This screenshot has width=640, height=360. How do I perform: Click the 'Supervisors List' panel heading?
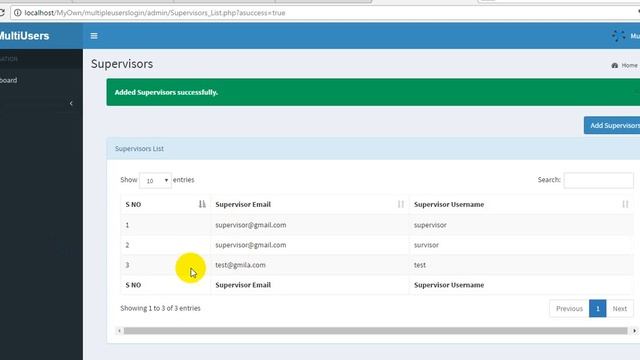click(139, 149)
